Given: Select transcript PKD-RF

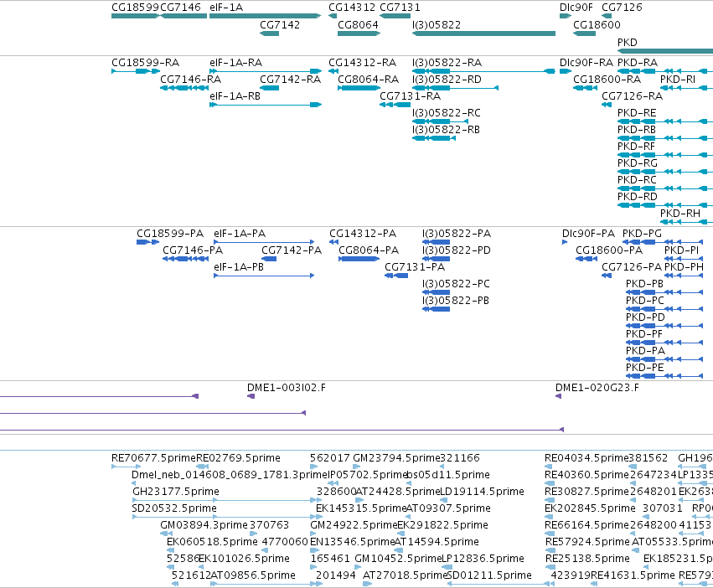Looking at the screenshot, I should click(x=636, y=147).
